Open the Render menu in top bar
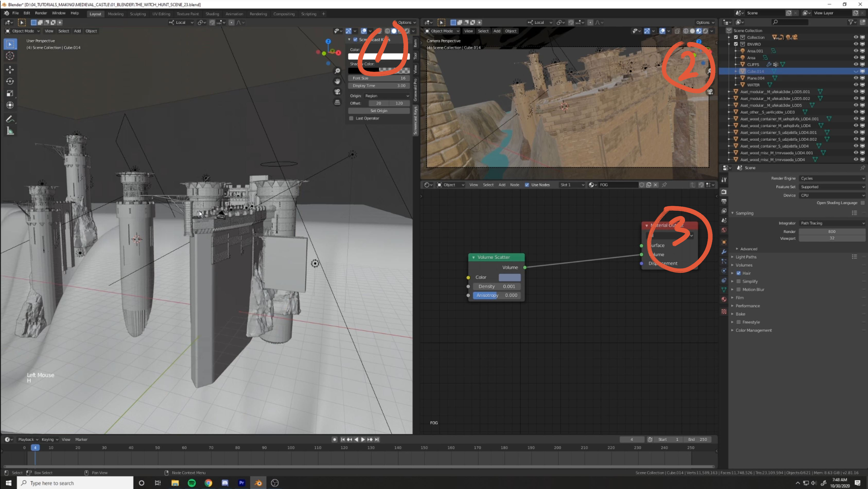Screen dimensions: 868x489 41,13
